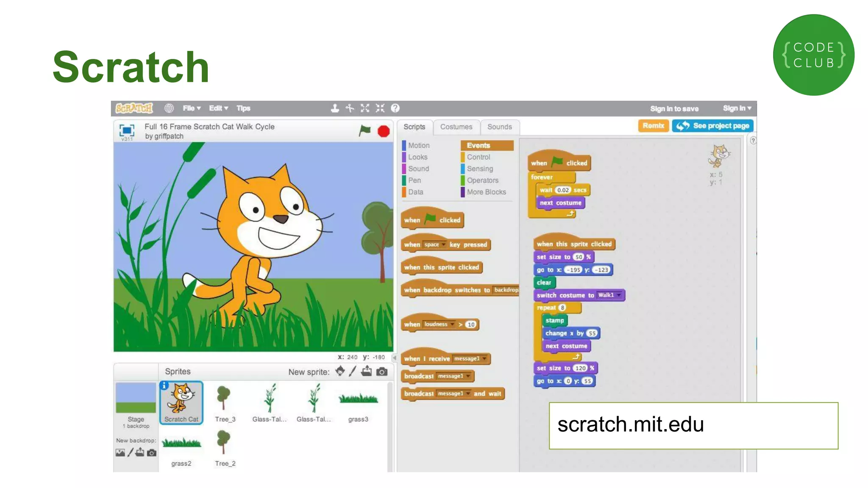Click the red stop sign button
This screenshot has width=868, height=488.
[x=384, y=131]
